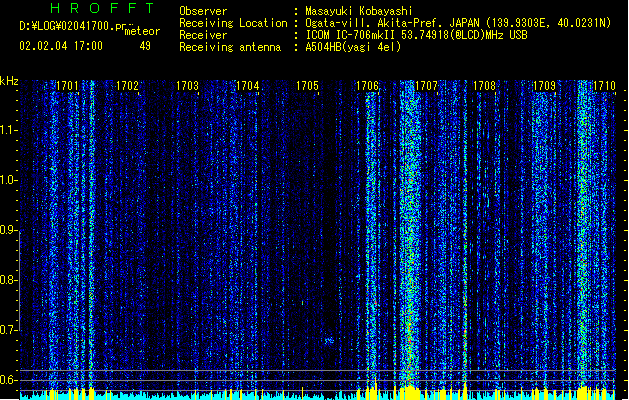Click the 0.8 kHz axis tick label
629x400 pixels.
(x=8, y=280)
